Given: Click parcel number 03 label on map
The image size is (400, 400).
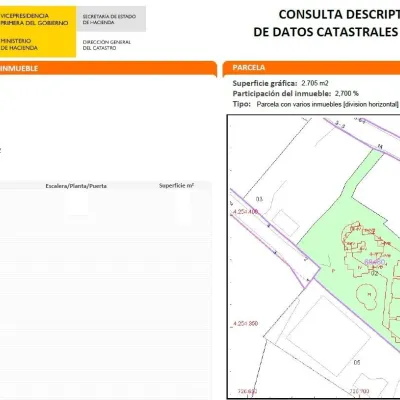Looking at the screenshot, I should [x=259, y=199].
